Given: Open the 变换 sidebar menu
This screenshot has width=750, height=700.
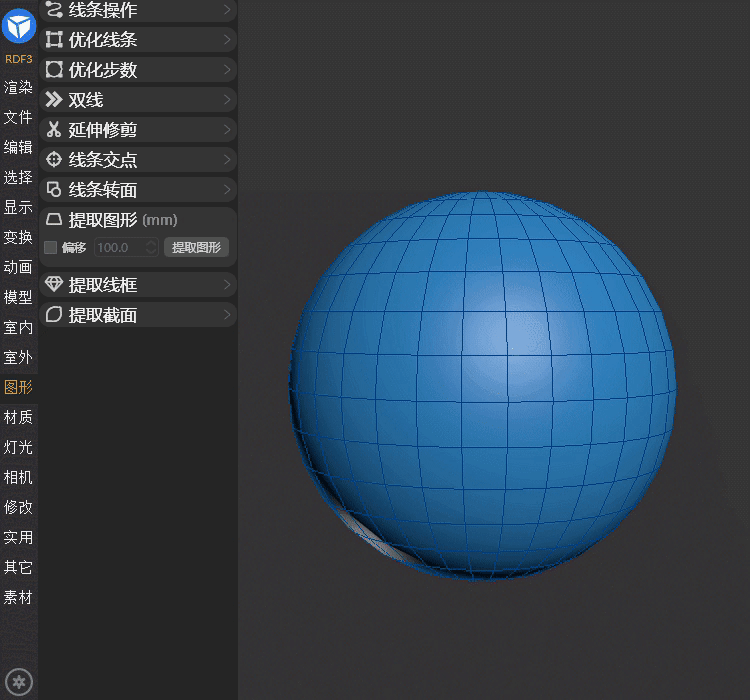Looking at the screenshot, I should [x=18, y=237].
